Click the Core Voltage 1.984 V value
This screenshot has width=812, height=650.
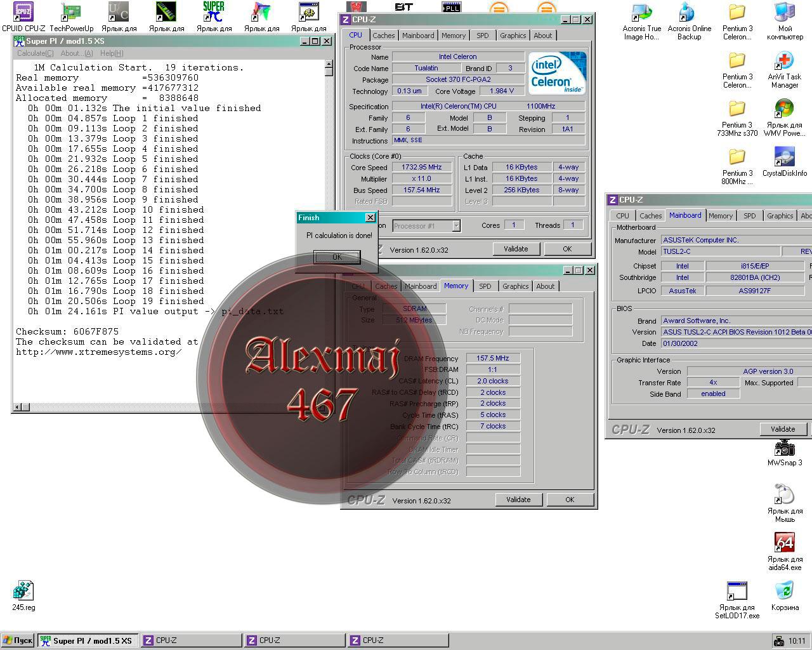(x=502, y=91)
